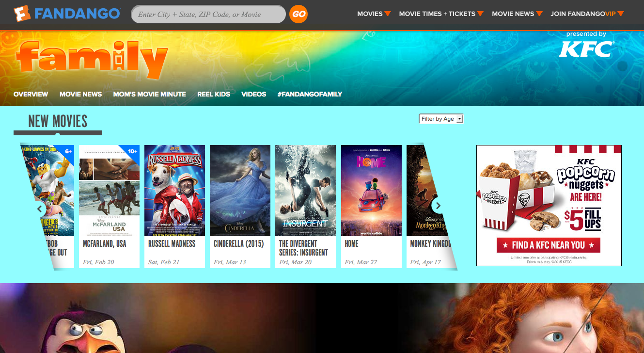Image resolution: width=644 pixels, height=353 pixels.
Task: Click Find a KFC Near You button
Action: (x=548, y=245)
